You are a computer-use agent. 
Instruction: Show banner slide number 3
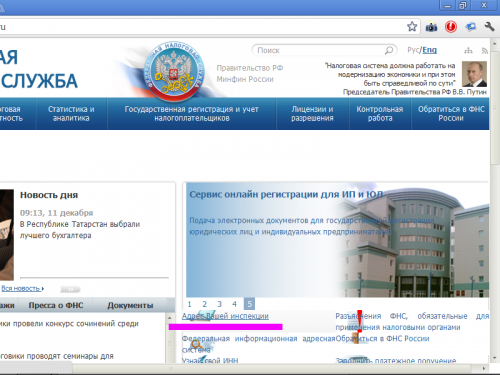(x=219, y=304)
